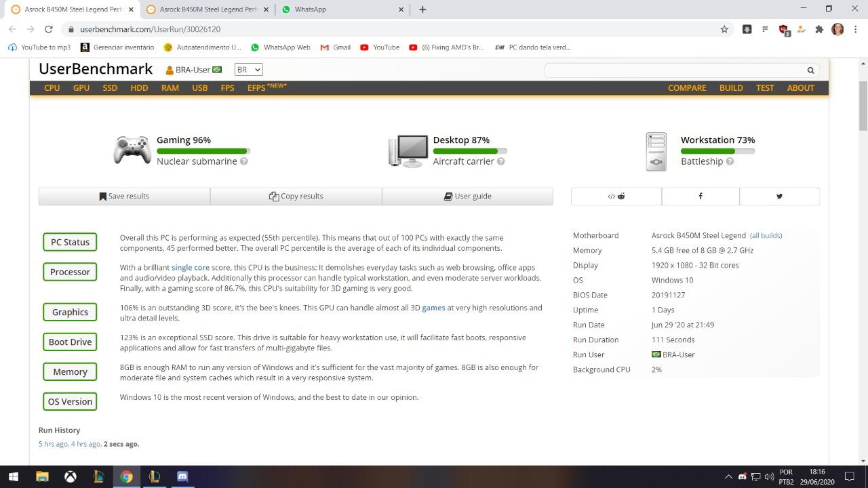Screen dimensions: 868x488
Task: Click the Gaming controller icon
Action: pos(132,150)
